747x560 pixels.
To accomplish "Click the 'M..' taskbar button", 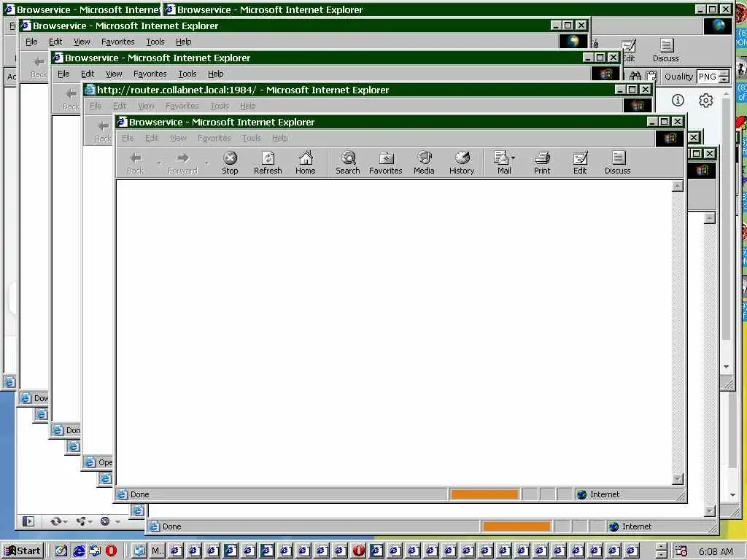I will tap(156, 551).
